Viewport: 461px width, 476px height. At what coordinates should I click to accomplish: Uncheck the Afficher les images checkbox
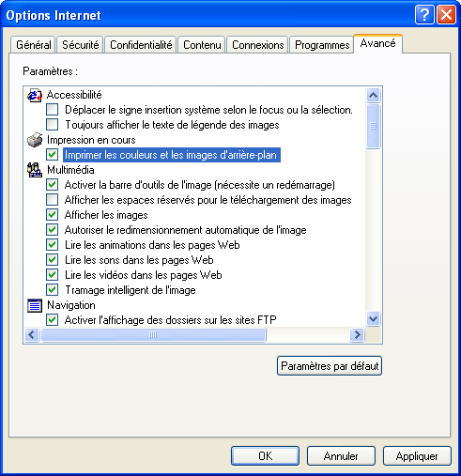click(x=53, y=215)
